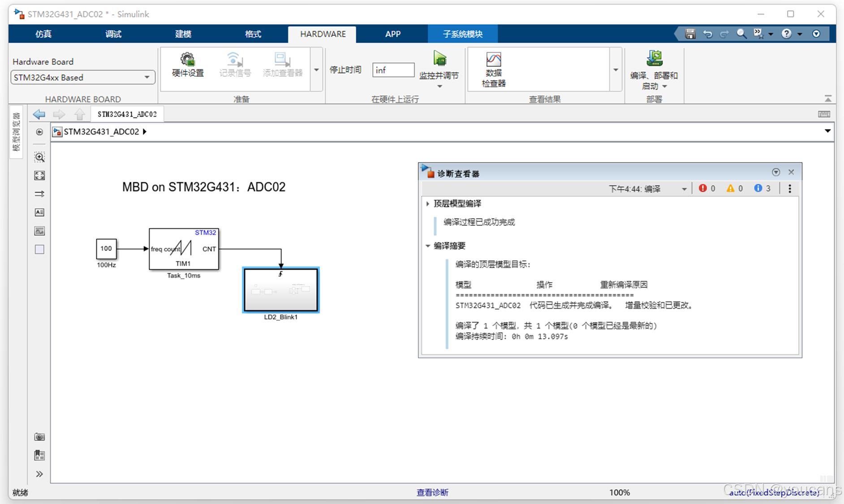Expand the left palette with double chevrons
The height and width of the screenshot is (504, 844).
pyautogui.click(x=39, y=474)
